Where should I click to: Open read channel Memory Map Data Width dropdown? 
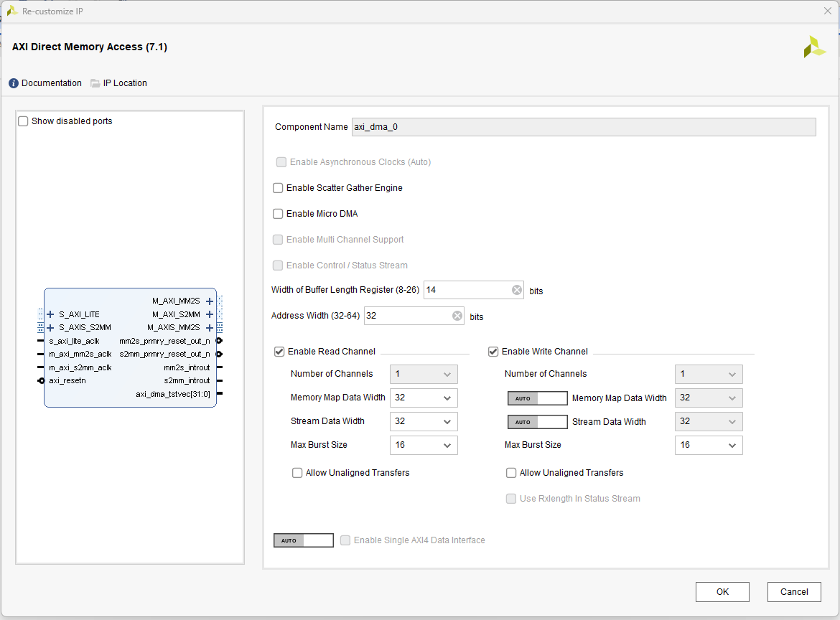424,398
